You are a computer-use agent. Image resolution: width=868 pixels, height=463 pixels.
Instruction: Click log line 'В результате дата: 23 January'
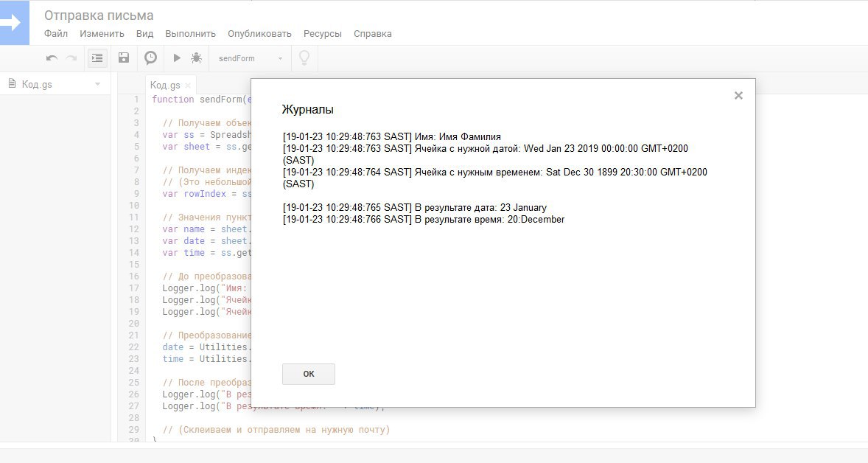tap(415, 208)
